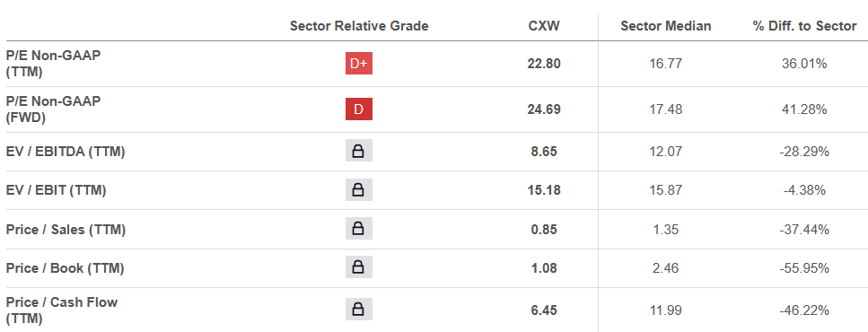
Task: Click the lock icon for EV / EBIT (TTM)
Action: tap(359, 190)
